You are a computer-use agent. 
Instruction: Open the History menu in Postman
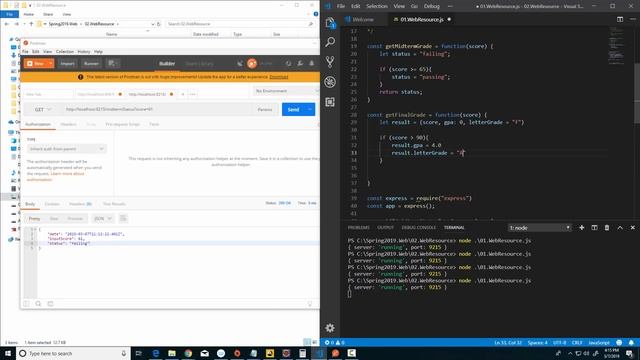(84, 51)
